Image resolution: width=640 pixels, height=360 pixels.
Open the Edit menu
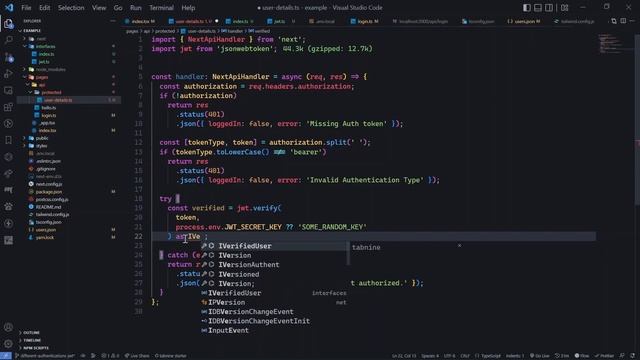[44, 7]
